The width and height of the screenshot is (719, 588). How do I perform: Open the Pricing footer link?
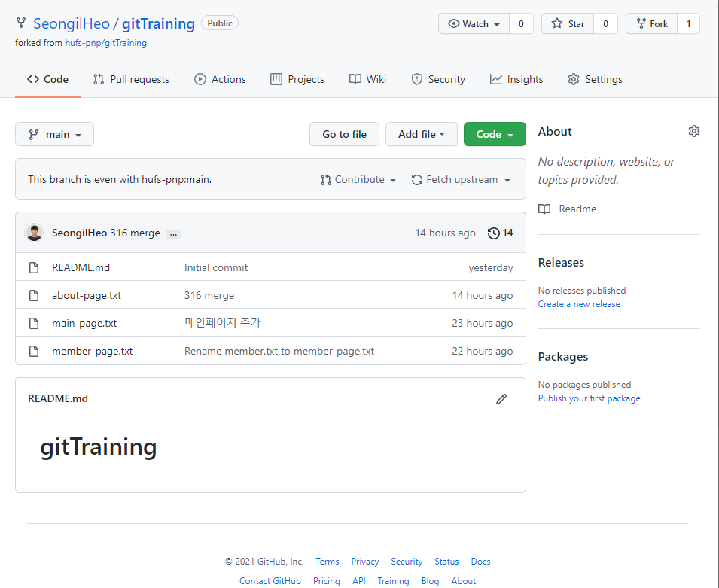(327, 581)
